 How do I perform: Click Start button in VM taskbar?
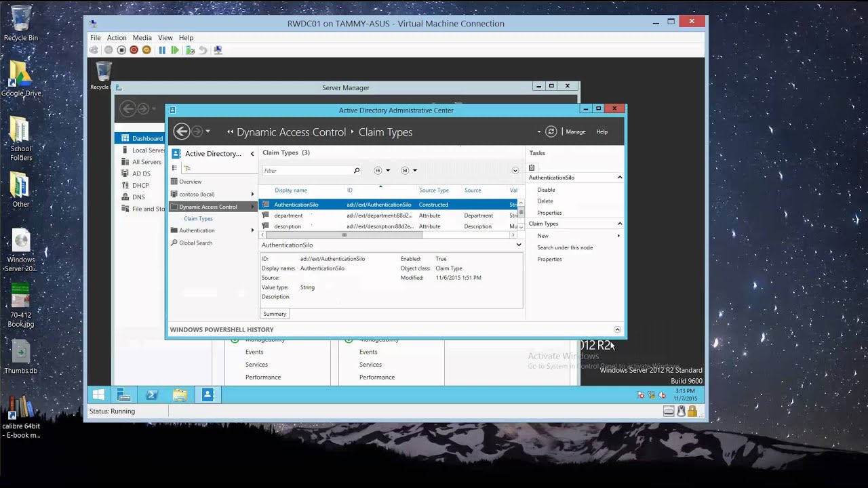coord(98,394)
